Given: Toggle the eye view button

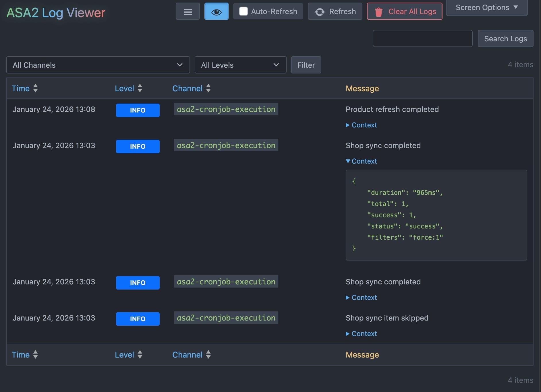Looking at the screenshot, I should coord(216,11).
